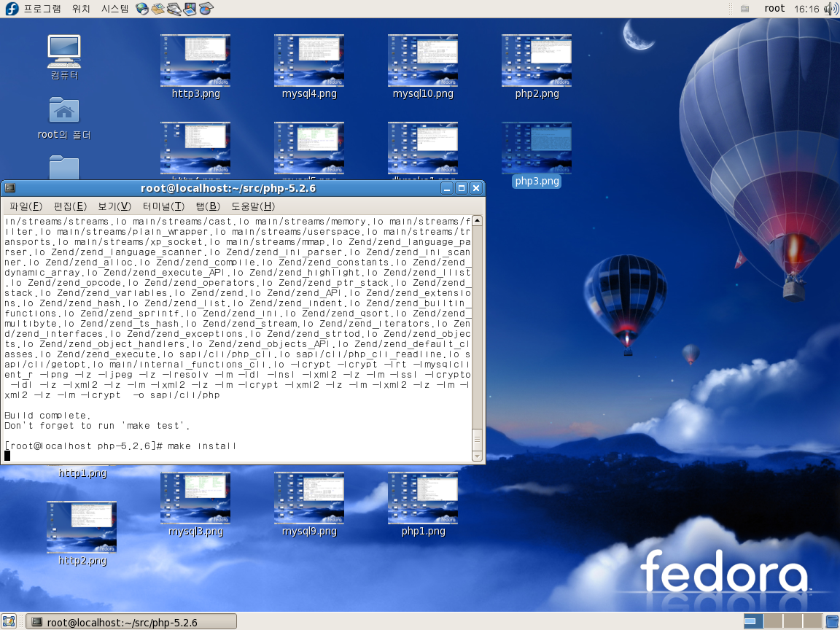Open root's home folder icon
The height and width of the screenshot is (630, 840).
click(64, 110)
